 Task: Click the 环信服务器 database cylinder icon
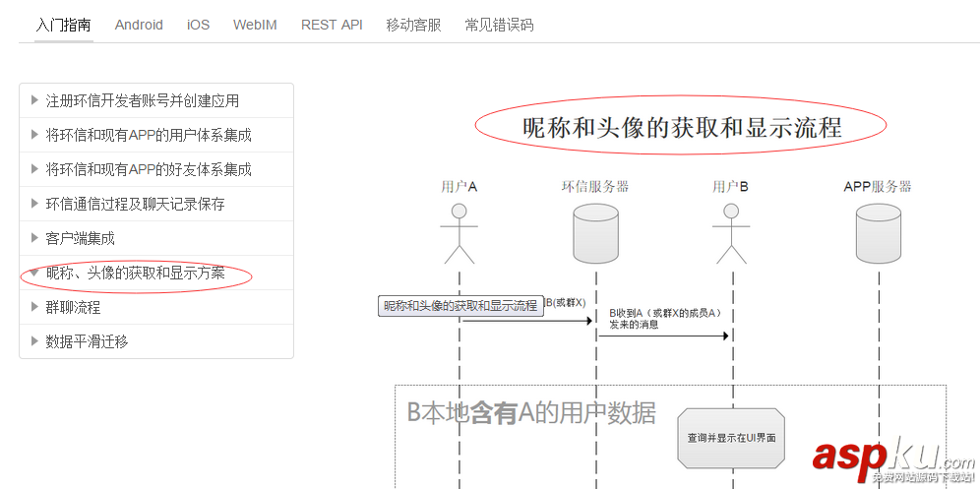[x=596, y=233]
